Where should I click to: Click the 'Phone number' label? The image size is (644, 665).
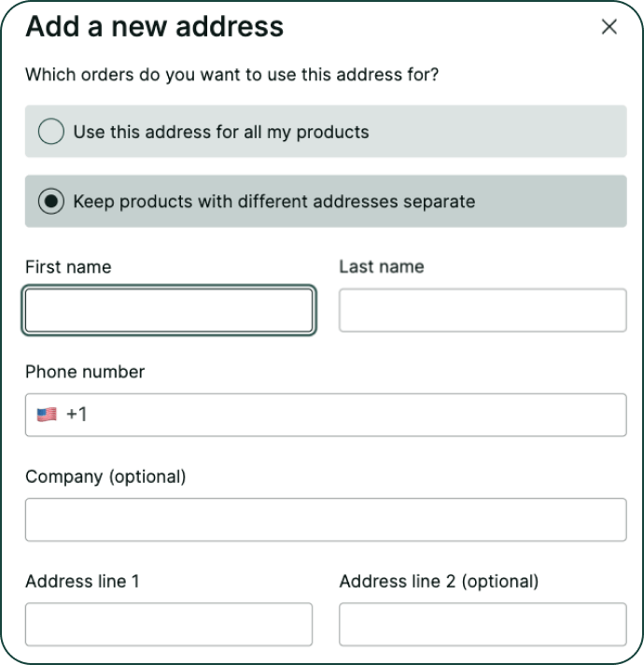pyautogui.click(x=85, y=372)
